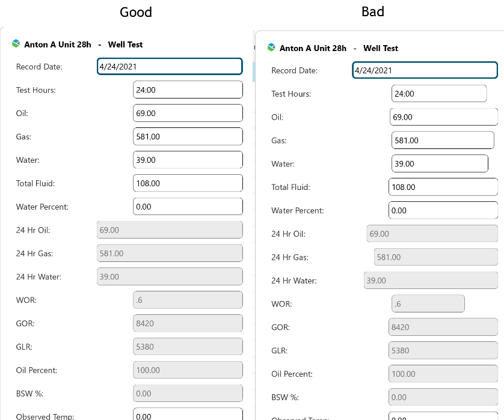Click the GOR 8420 field in the Bad panel
The image size is (504, 420).
tap(443, 327)
